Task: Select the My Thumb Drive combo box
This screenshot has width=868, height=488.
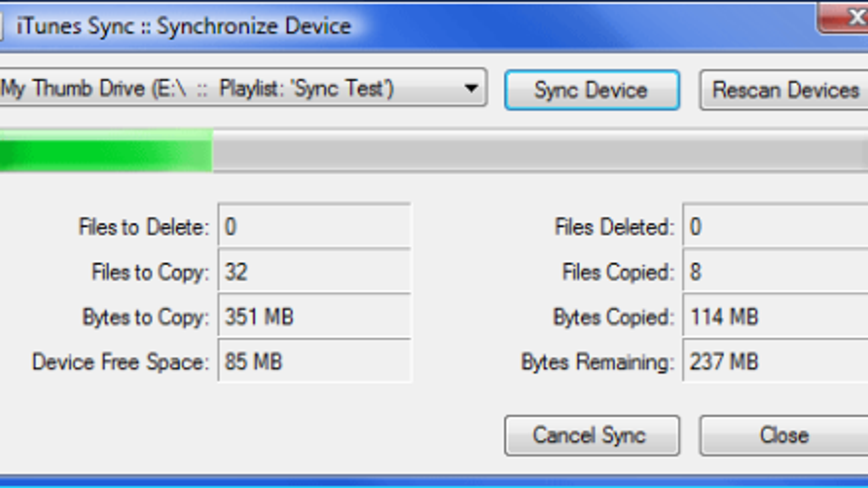Action: (x=242, y=88)
